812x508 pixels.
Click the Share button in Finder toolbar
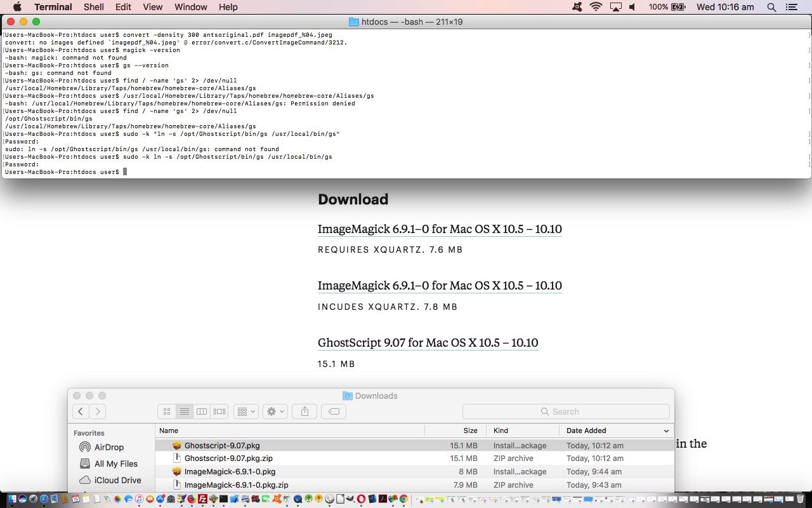click(304, 411)
